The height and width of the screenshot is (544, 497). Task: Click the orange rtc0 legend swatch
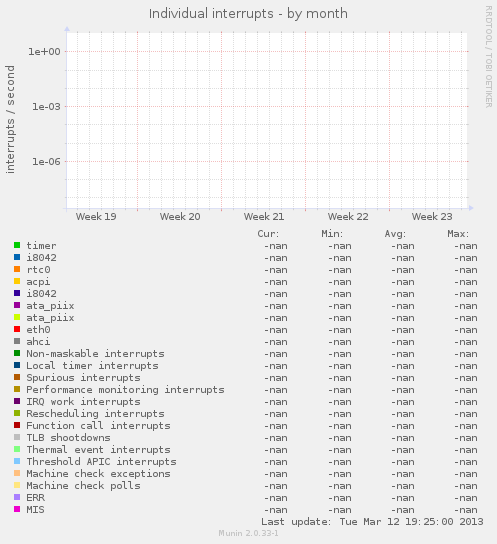[x=17, y=269]
